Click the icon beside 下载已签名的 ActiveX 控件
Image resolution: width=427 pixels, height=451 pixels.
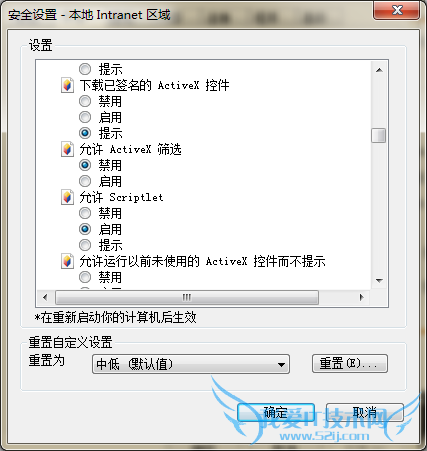[67, 85]
